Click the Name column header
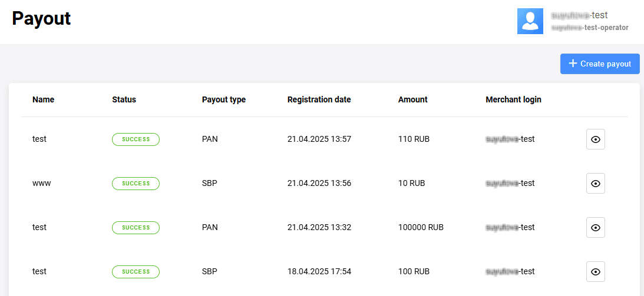 click(43, 99)
